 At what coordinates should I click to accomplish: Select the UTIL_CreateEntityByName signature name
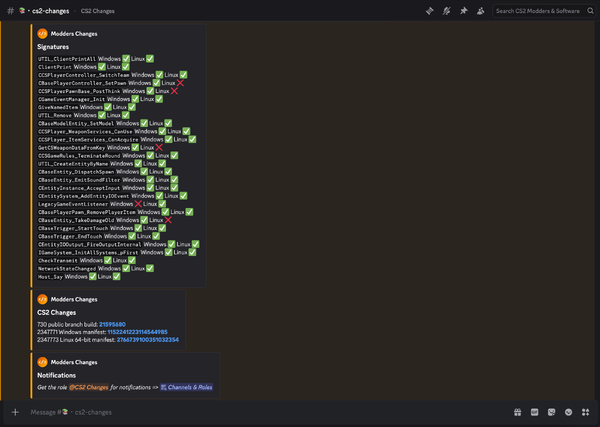click(73, 164)
